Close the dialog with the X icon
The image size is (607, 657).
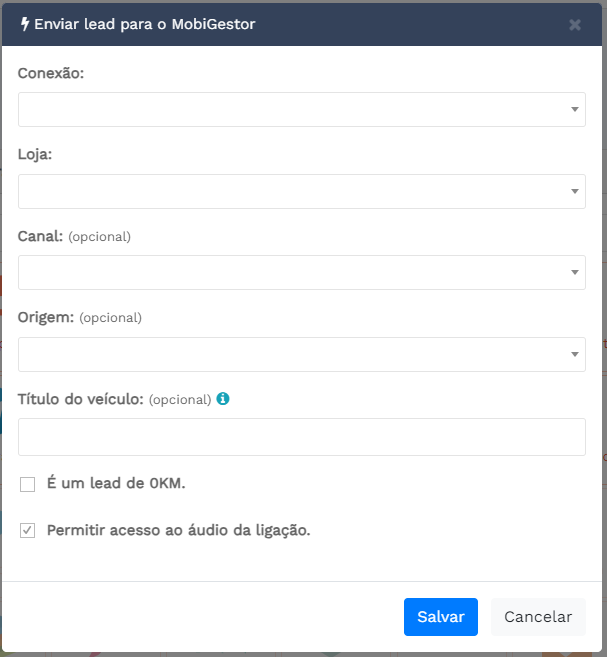pos(575,25)
